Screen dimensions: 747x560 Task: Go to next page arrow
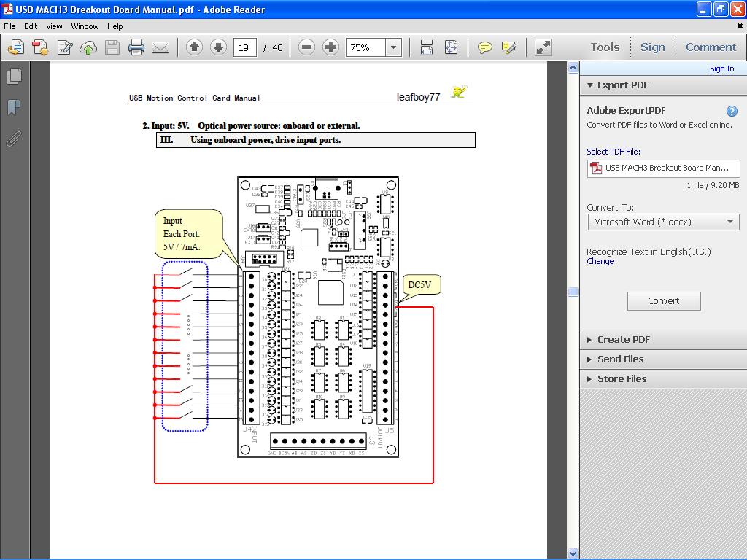point(218,47)
